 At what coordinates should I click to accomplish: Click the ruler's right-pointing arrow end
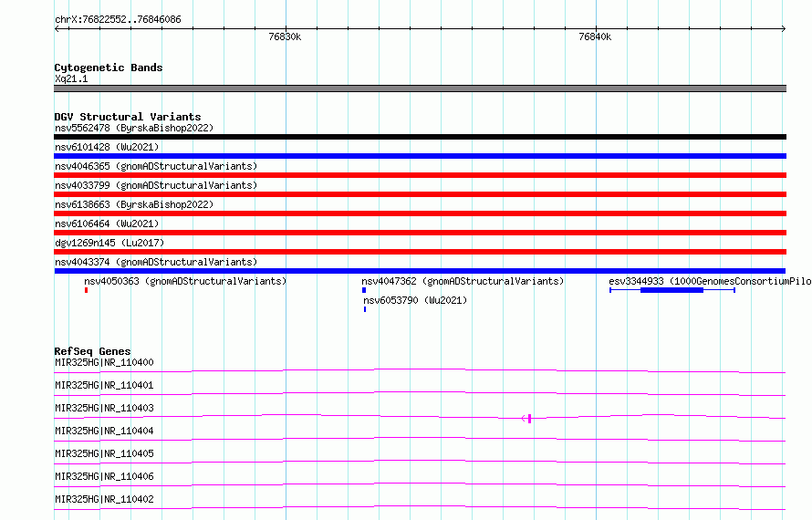[x=784, y=28]
